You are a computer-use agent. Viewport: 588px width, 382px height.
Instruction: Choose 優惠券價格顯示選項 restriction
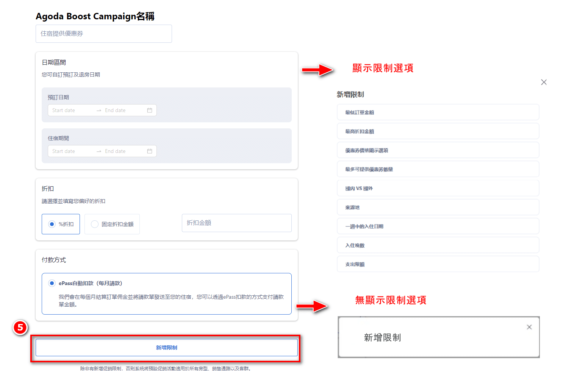click(x=438, y=150)
